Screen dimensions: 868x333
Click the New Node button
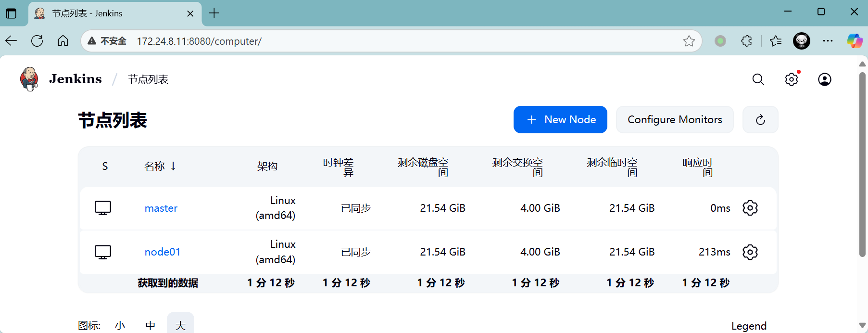tap(560, 120)
